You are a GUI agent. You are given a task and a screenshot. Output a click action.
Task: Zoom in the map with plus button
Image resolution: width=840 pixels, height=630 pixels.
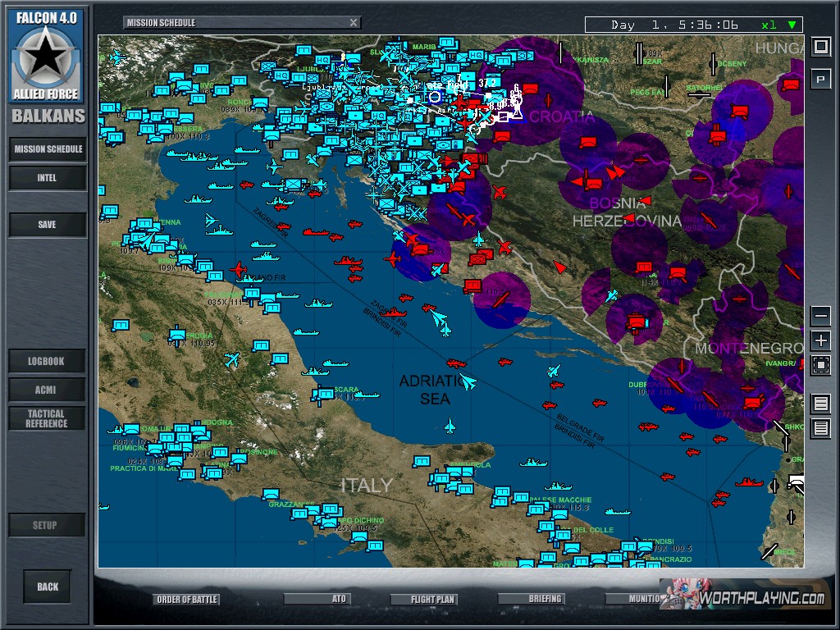pos(820,340)
